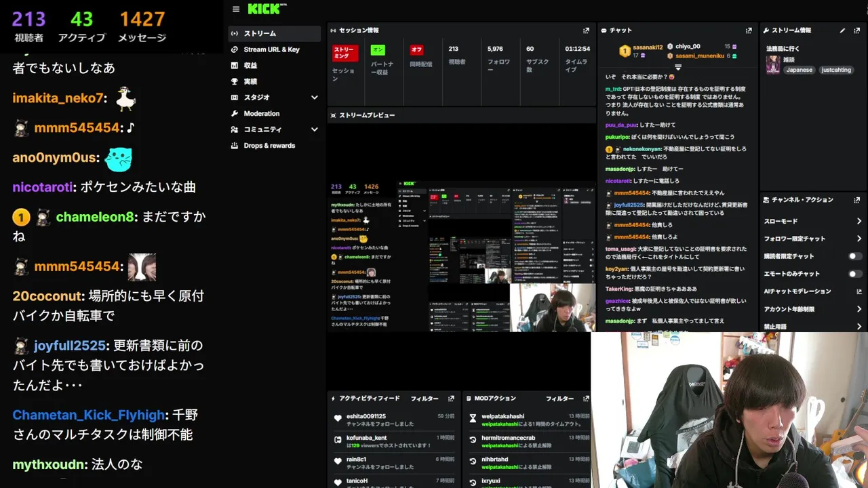The width and height of the screenshot is (868, 488).
Task: Click the gold rank badge beside sasanaki12
Action: (625, 51)
